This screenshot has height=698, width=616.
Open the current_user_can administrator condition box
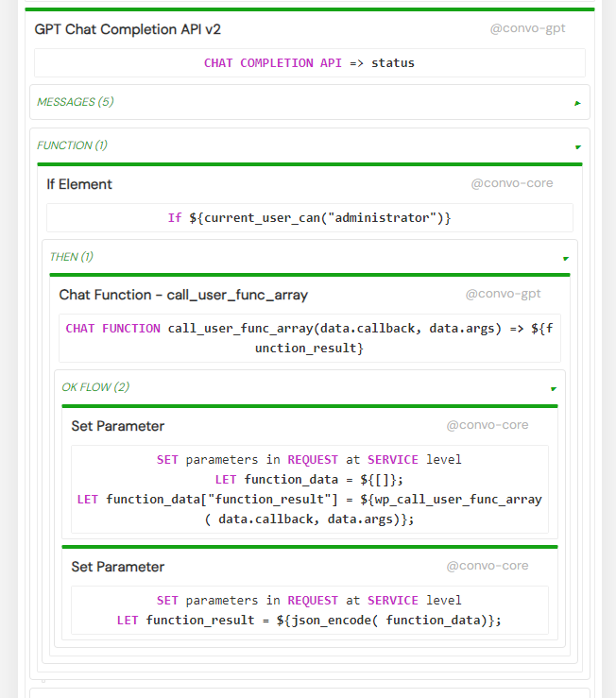tap(310, 217)
